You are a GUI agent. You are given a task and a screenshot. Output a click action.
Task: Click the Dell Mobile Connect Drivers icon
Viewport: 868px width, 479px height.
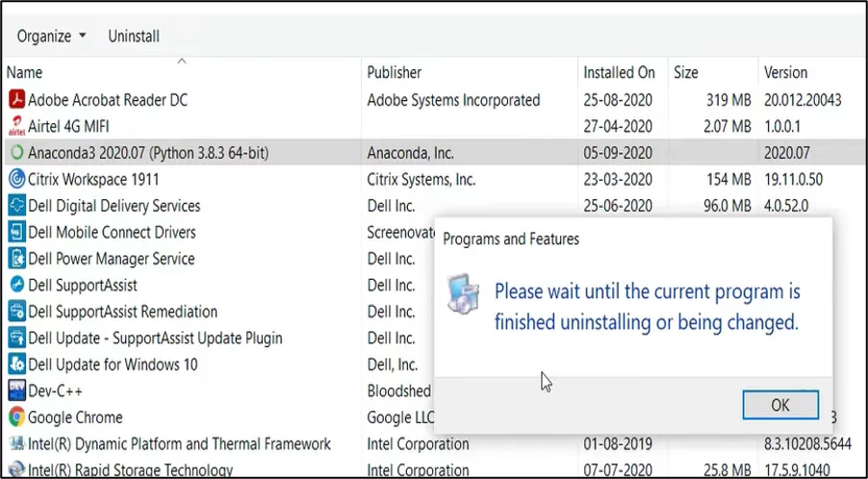tap(17, 233)
